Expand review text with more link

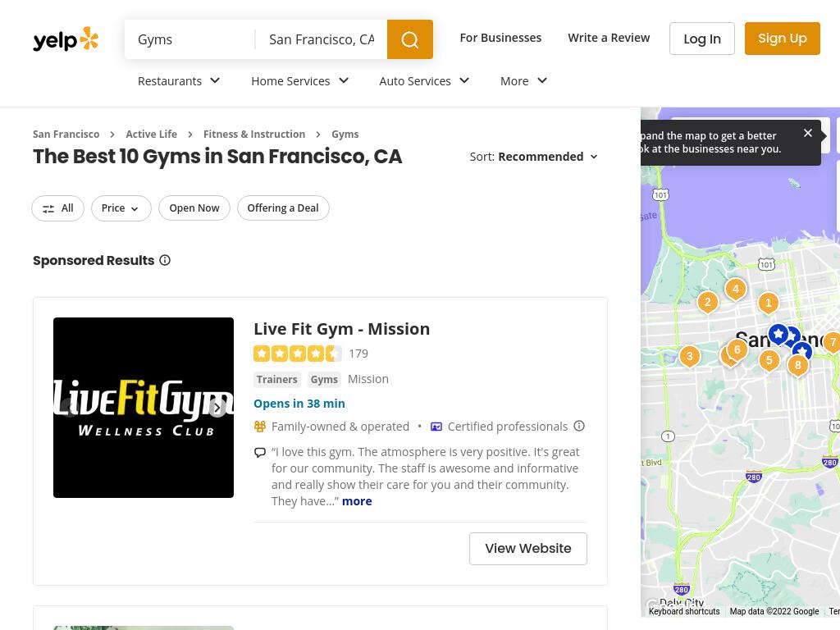pos(357,501)
